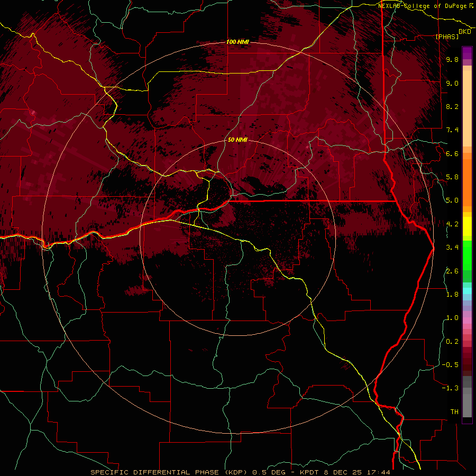Click the 4.2 legend value
The width and height of the screenshot is (476, 476).
[452, 224]
